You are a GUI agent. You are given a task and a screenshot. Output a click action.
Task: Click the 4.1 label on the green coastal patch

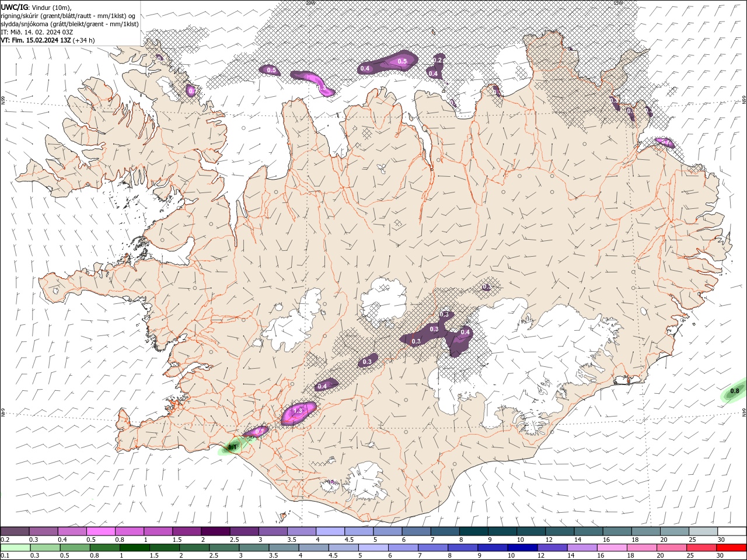pyautogui.click(x=232, y=447)
